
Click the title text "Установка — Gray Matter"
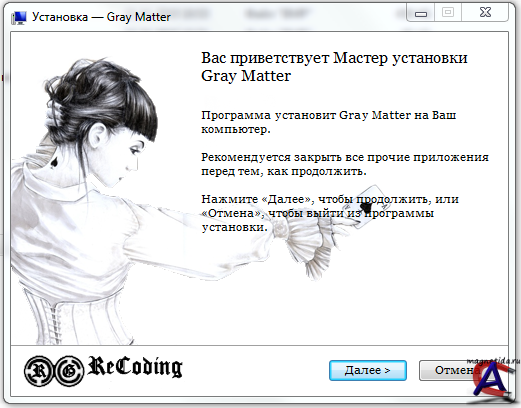click(x=101, y=17)
